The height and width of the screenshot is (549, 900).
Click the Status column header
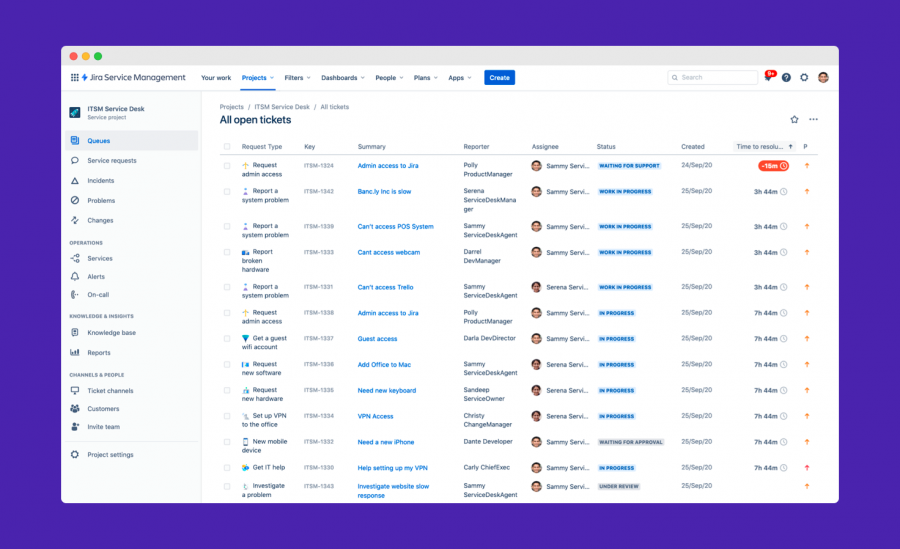point(606,146)
